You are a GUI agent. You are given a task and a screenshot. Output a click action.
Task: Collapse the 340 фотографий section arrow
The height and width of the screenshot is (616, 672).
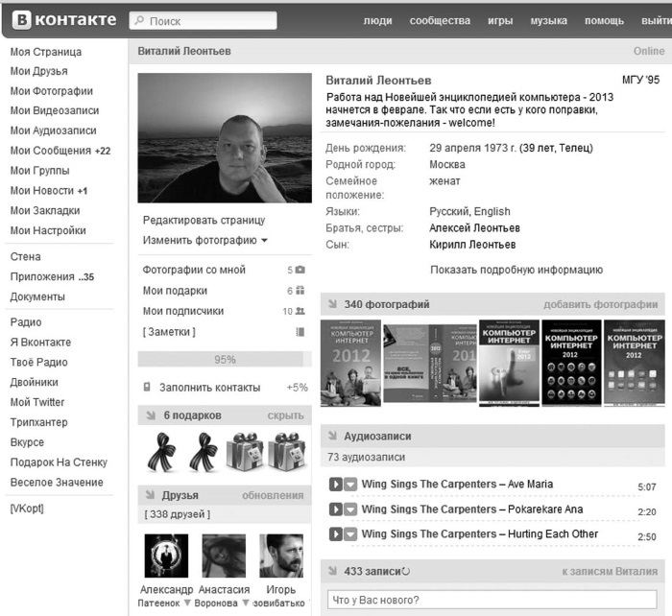pyautogui.click(x=332, y=304)
